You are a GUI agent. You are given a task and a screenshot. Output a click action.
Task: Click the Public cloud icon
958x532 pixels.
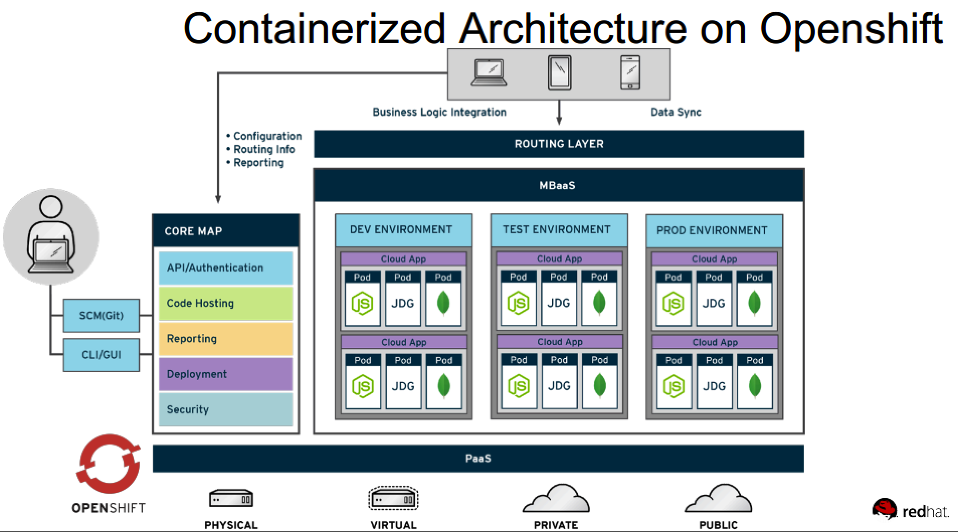[717, 497]
